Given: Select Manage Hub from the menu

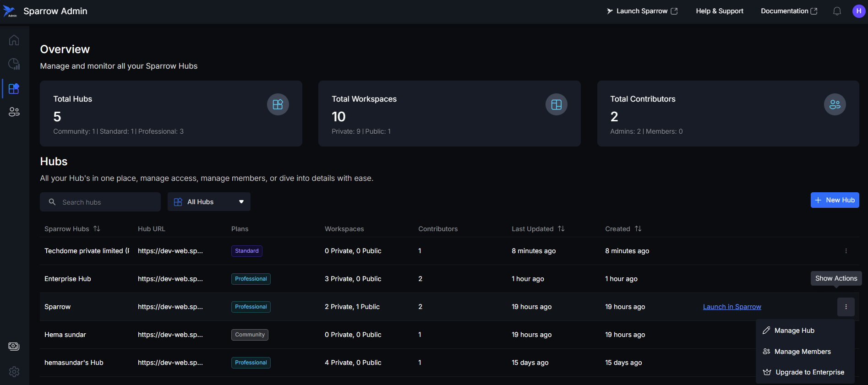Looking at the screenshot, I should pyautogui.click(x=794, y=331).
